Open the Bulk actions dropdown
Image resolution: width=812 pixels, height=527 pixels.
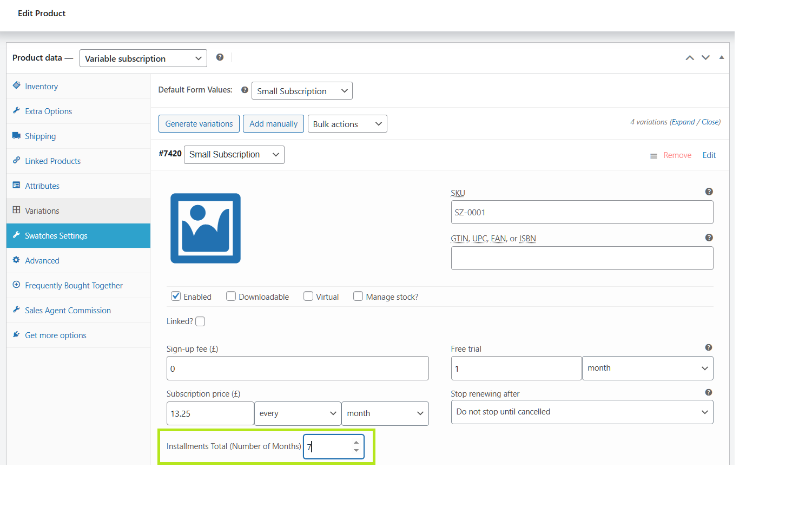[x=347, y=124]
